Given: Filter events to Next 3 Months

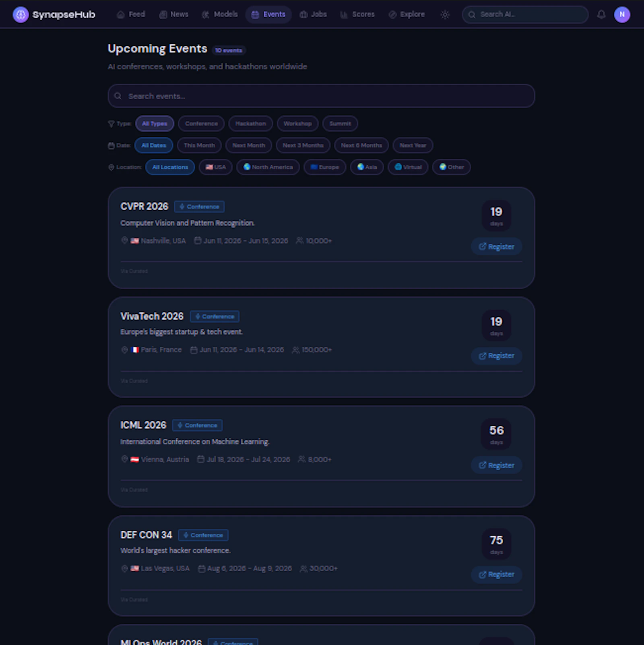Looking at the screenshot, I should (303, 145).
